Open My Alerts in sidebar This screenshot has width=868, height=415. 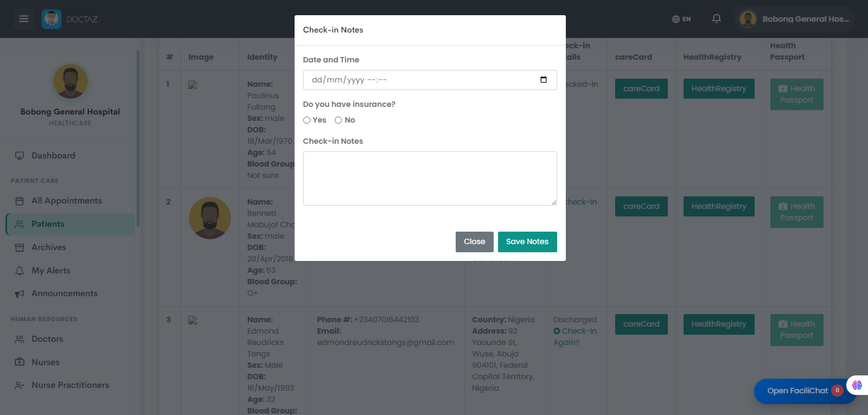(71, 271)
